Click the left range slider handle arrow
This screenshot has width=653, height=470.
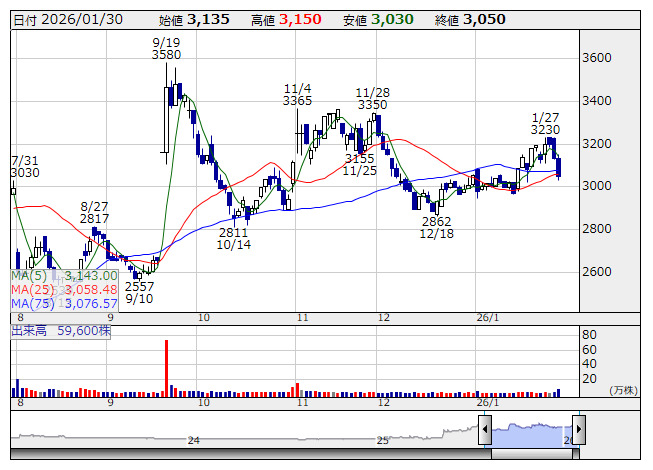[x=485, y=429]
